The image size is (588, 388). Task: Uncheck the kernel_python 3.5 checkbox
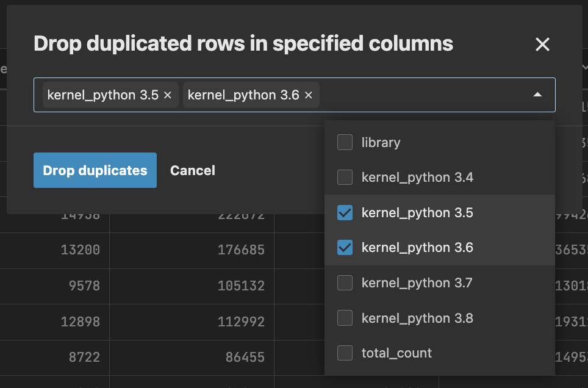(x=345, y=213)
